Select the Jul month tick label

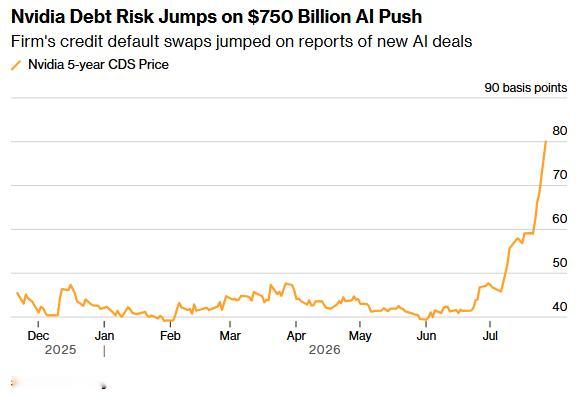click(x=490, y=336)
